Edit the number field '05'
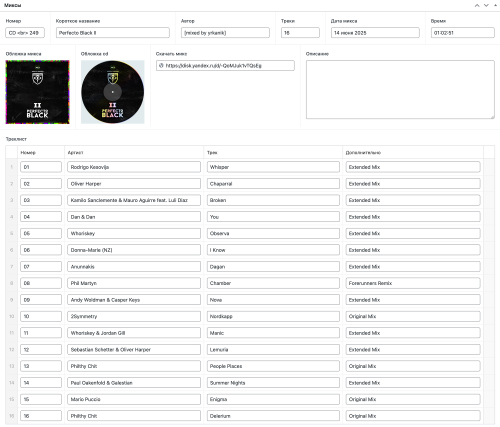This screenshot has width=500, height=427. pyautogui.click(x=41, y=233)
